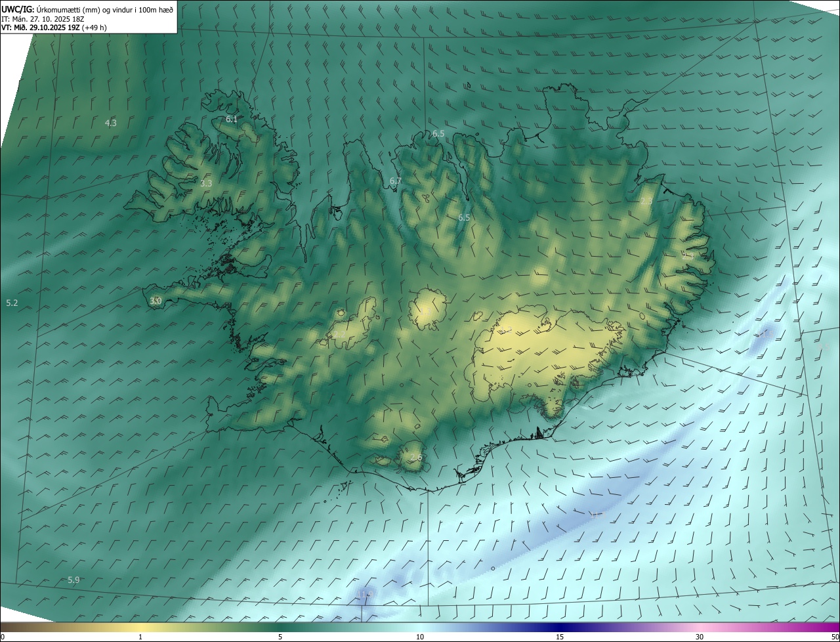The image size is (840, 642).
Task: Click the 11.5 value off the east coast
Action: pyautogui.click(x=766, y=334)
